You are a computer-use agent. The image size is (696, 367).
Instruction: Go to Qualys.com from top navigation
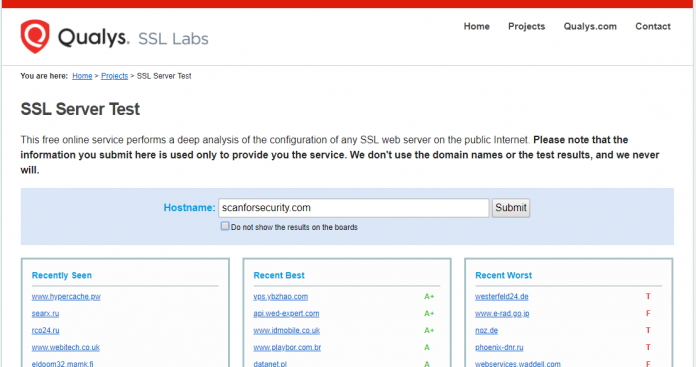[x=590, y=26]
